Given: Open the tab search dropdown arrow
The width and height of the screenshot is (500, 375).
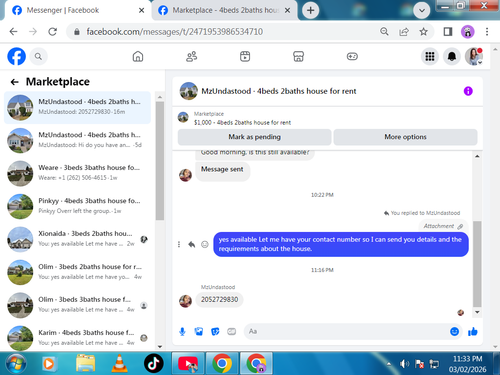Looking at the screenshot, I should point(421,10).
